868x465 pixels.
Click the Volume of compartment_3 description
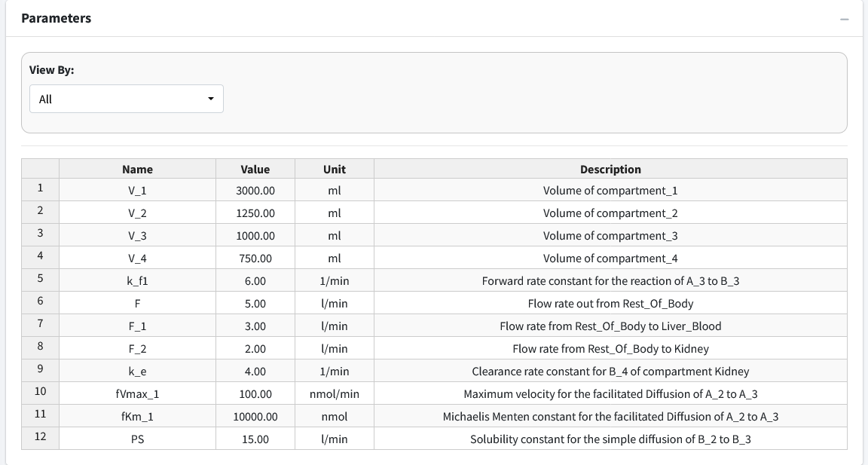[x=610, y=235]
